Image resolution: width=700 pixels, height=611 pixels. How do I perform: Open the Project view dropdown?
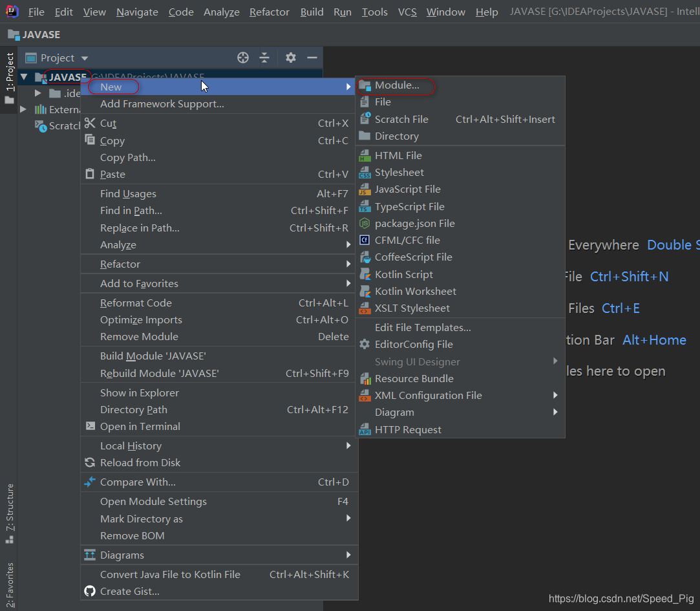pyautogui.click(x=85, y=58)
